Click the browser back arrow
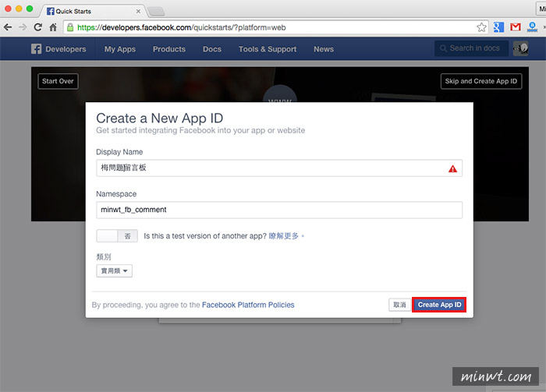Image resolution: width=546 pixels, height=392 pixels. click(x=8, y=27)
